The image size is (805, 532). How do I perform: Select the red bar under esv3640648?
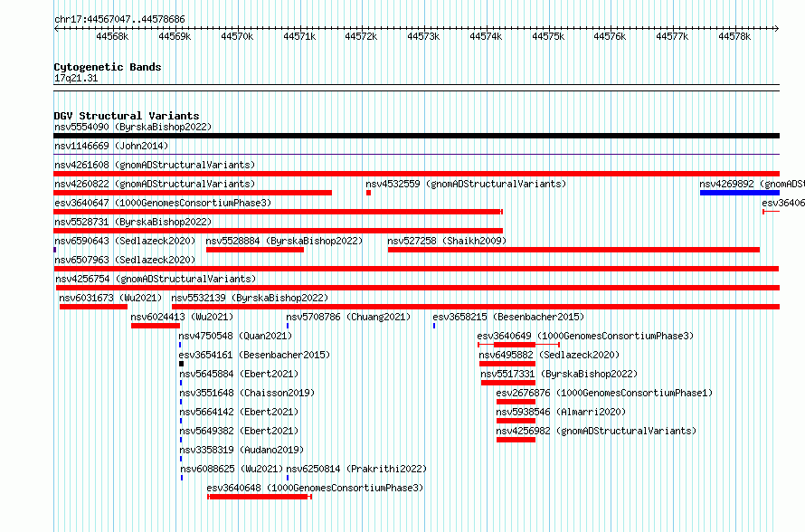coord(260,497)
